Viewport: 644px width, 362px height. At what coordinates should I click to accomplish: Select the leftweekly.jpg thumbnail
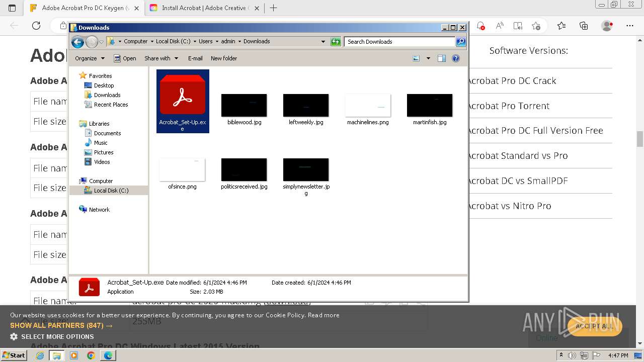(306, 105)
